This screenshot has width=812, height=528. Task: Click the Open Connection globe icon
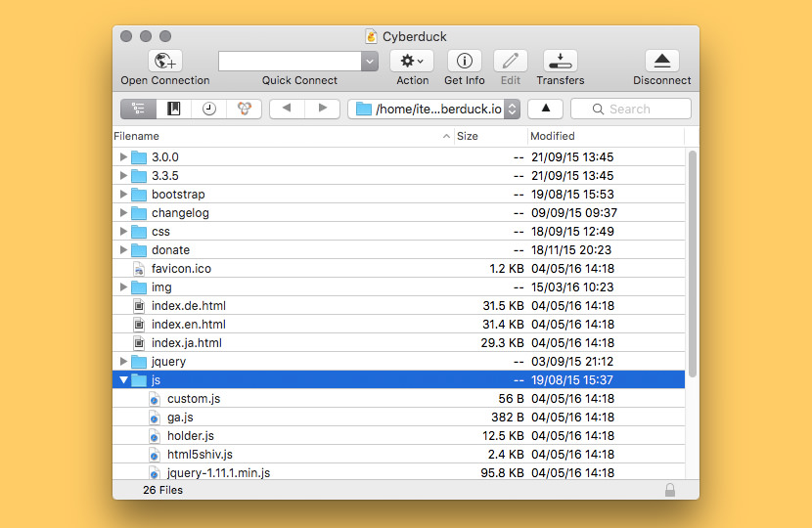pyautogui.click(x=165, y=61)
